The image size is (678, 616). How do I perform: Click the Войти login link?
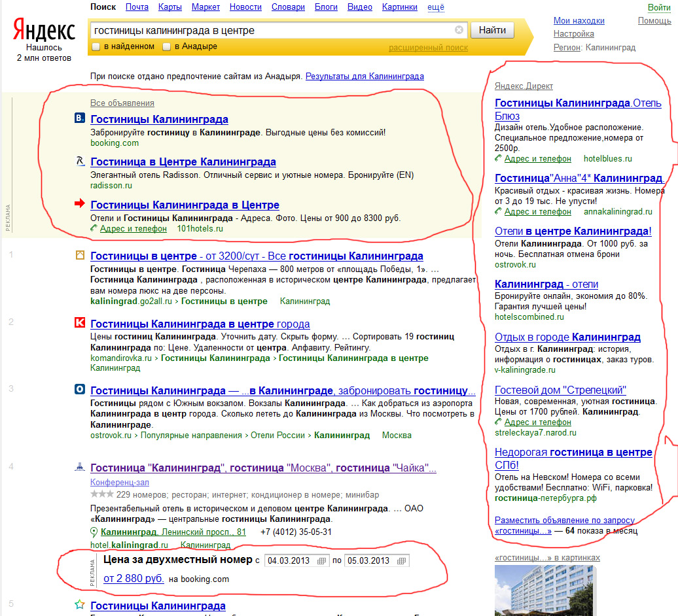pos(659,7)
